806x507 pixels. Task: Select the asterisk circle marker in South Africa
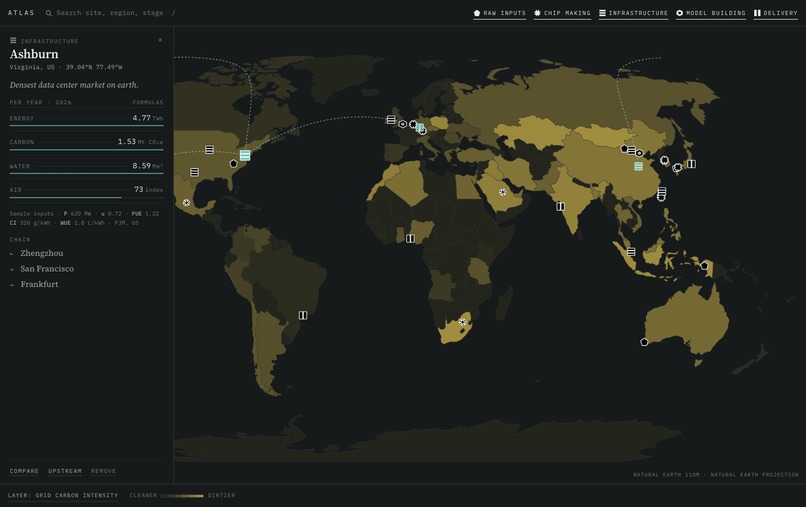coord(462,322)
